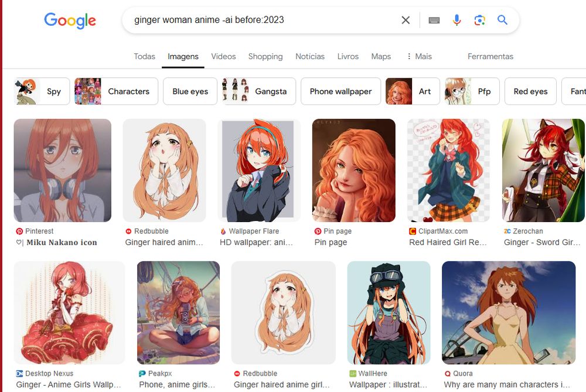Click the Quora favicon
Screen dimensions: 586x392
coord(447,373)
